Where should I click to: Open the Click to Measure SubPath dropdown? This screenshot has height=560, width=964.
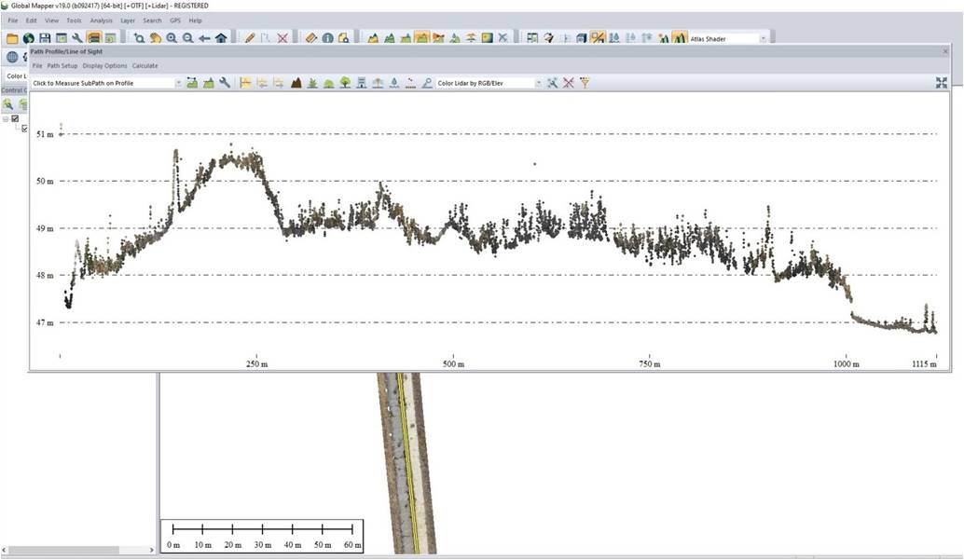[178, 83]
